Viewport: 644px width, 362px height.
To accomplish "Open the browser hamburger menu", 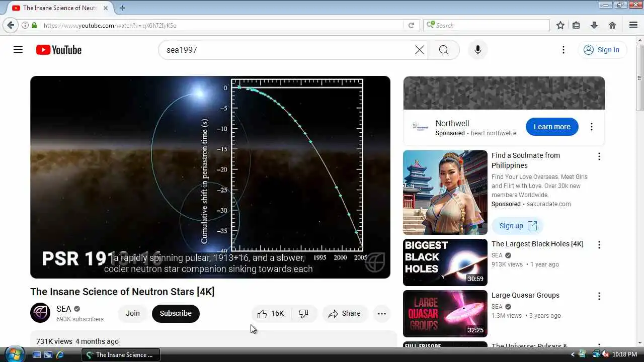I will click(x=633, y=25).
